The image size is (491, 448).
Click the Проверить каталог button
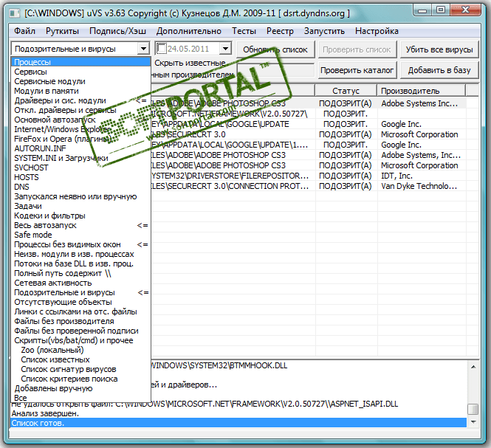click(357, 70)
